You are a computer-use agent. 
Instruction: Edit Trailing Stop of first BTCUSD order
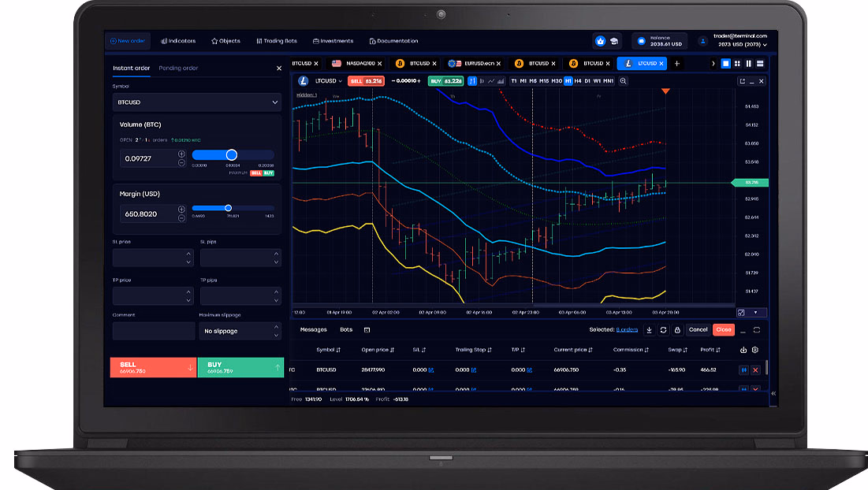pos(474,370)
